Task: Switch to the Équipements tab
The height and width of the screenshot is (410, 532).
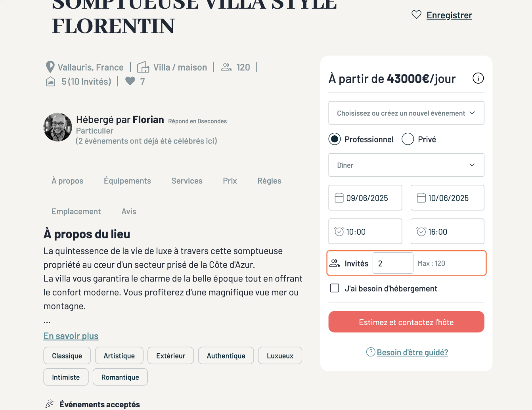Action: pyautogui.click(x=127, y=181)
